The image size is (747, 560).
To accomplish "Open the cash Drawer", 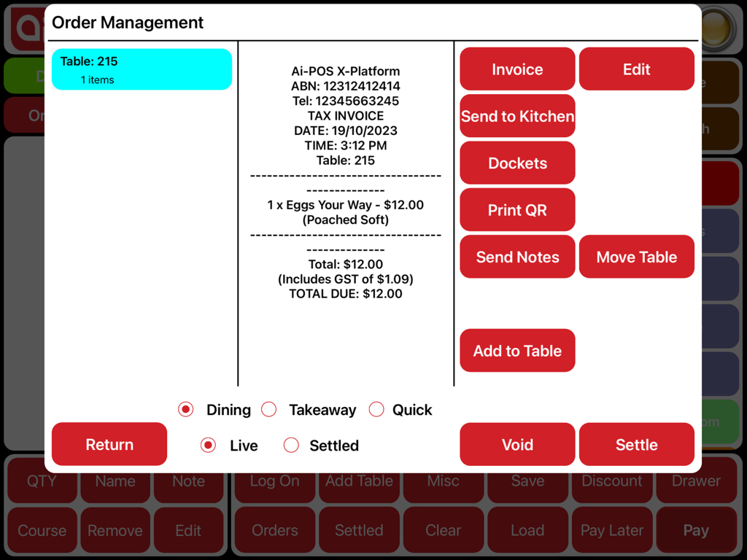I will point(696,481).
